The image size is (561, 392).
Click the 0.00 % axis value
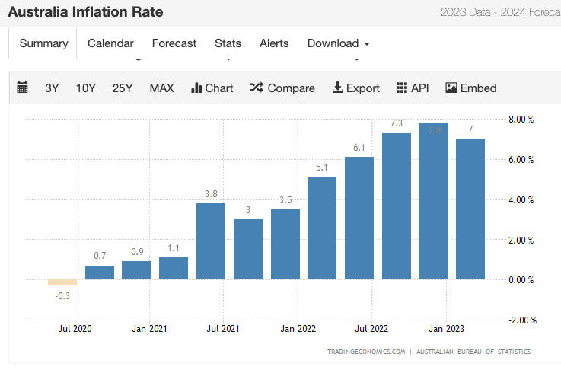point(521,280)
